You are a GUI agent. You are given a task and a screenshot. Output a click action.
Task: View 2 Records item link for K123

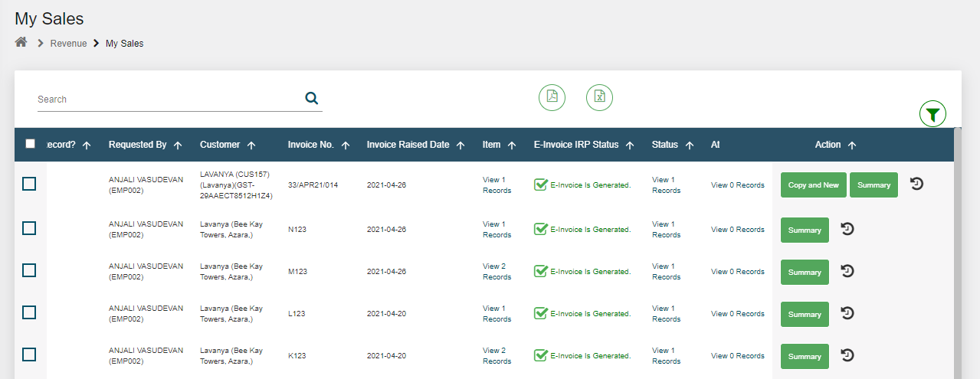(x=497, y=356)
